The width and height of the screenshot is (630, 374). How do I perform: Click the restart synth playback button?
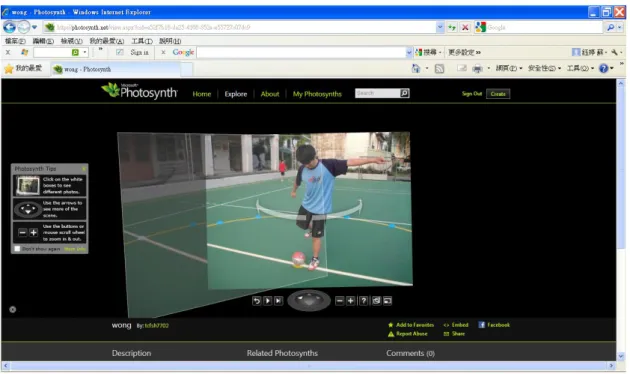(256, 300)
